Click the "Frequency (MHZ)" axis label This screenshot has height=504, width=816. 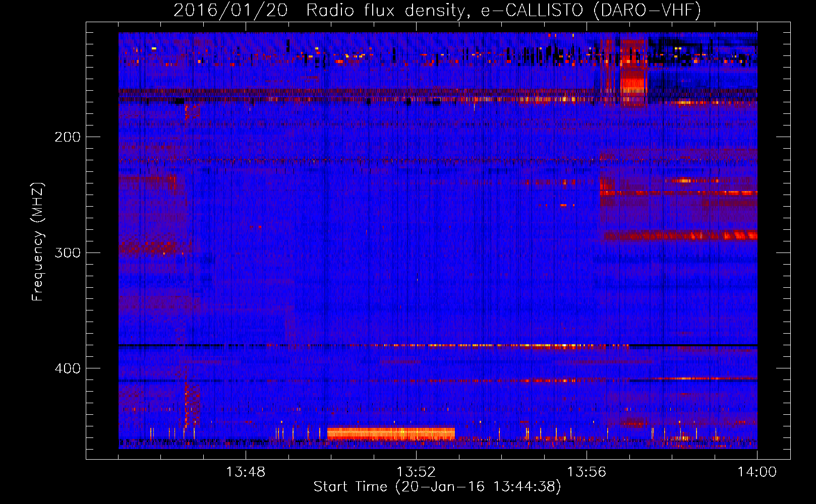point(38,241)
